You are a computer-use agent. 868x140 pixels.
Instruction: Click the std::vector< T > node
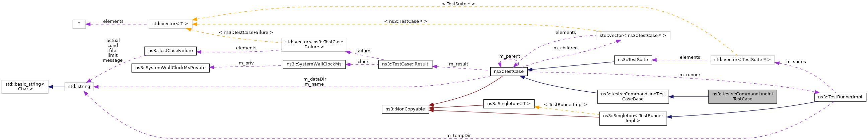coord(170,25)
